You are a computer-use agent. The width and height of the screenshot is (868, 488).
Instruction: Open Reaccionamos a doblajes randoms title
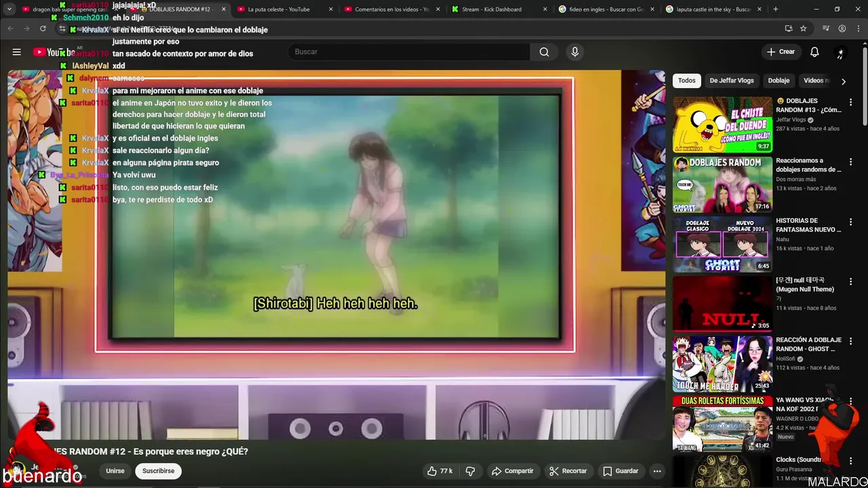808,165
